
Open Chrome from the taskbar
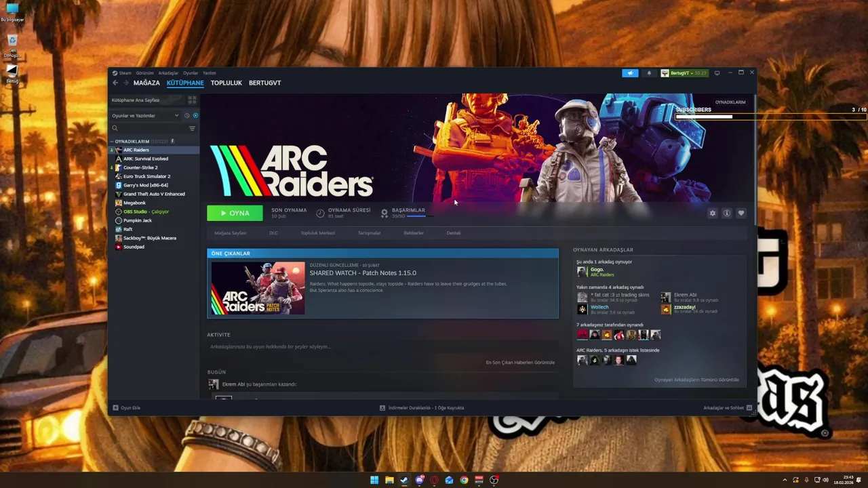(464, 480)
